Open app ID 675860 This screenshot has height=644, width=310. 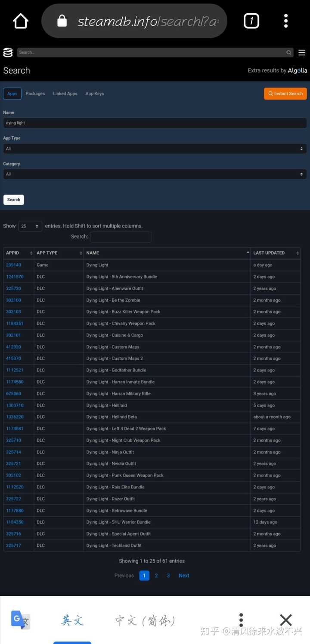tap(14, 394)
